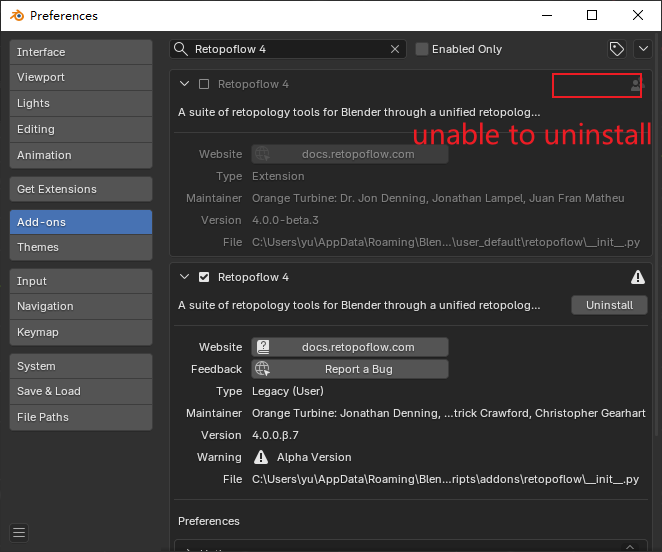Screen dimensions: 662x552
Task: Click the Legacy (User) type text
Action: 288,391
